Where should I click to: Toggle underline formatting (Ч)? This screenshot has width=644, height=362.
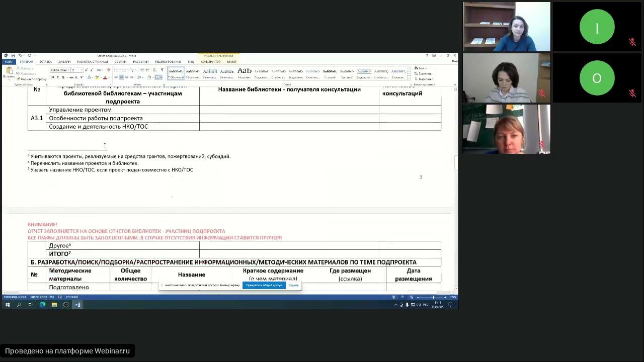pyautogui.click(x=63, y=77)
